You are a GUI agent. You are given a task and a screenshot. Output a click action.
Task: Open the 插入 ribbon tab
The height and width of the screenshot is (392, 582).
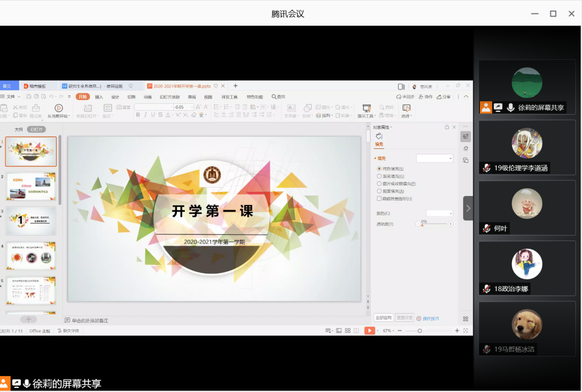pyautogui.click(x=99, y=97)
